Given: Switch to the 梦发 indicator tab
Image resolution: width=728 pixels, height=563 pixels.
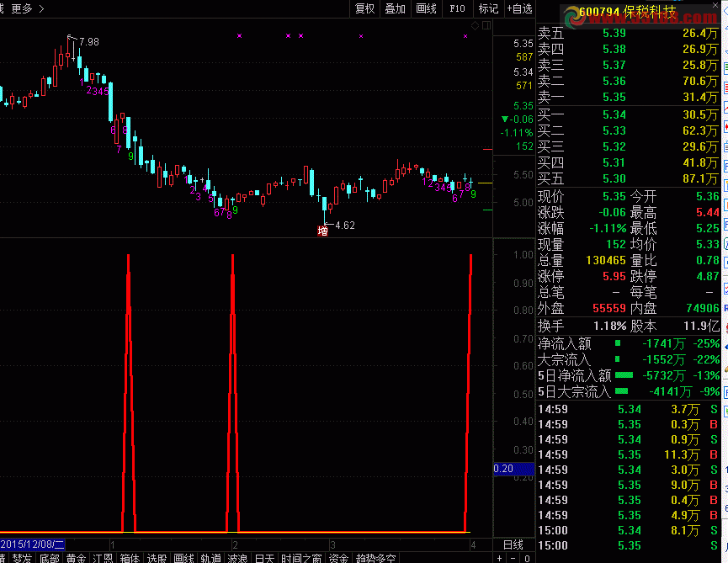Looking at the screenshot, I should click(22, 558).
